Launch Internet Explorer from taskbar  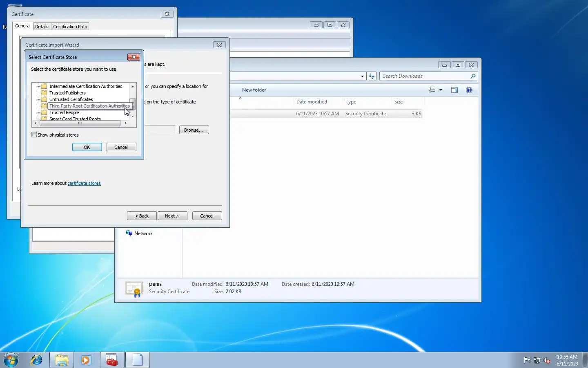(x=37, y=360)
